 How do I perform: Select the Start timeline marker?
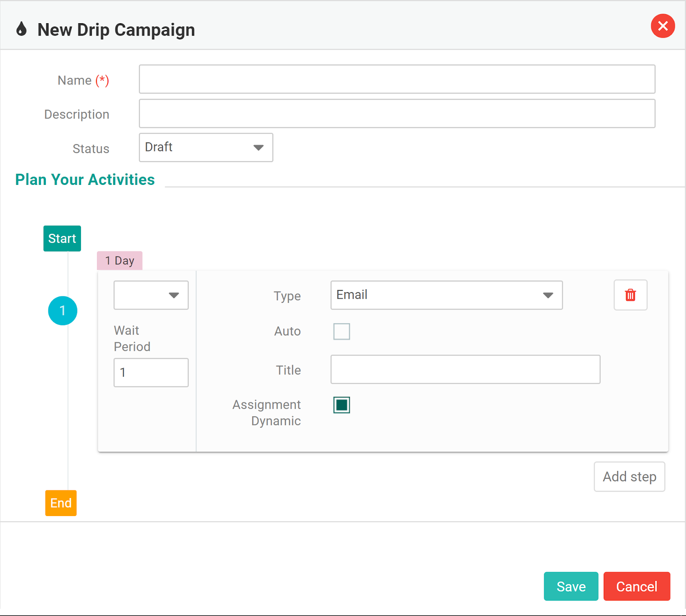(62, 239)
